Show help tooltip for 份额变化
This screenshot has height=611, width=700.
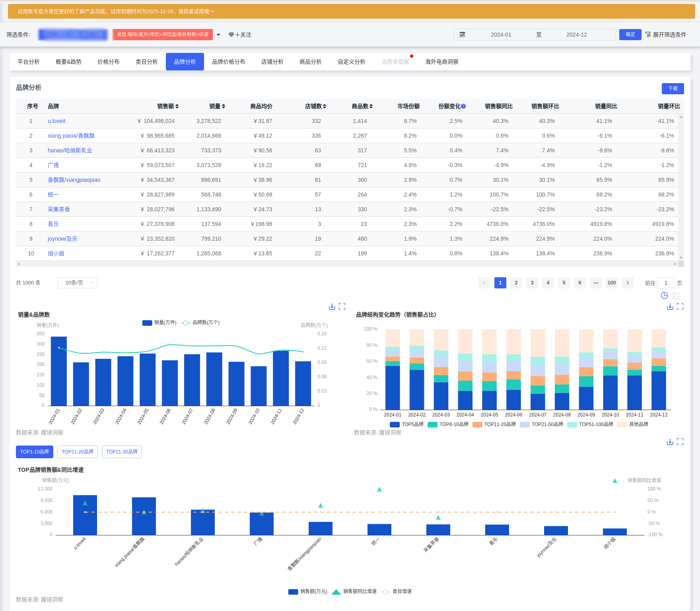click(x=463, y=106)
